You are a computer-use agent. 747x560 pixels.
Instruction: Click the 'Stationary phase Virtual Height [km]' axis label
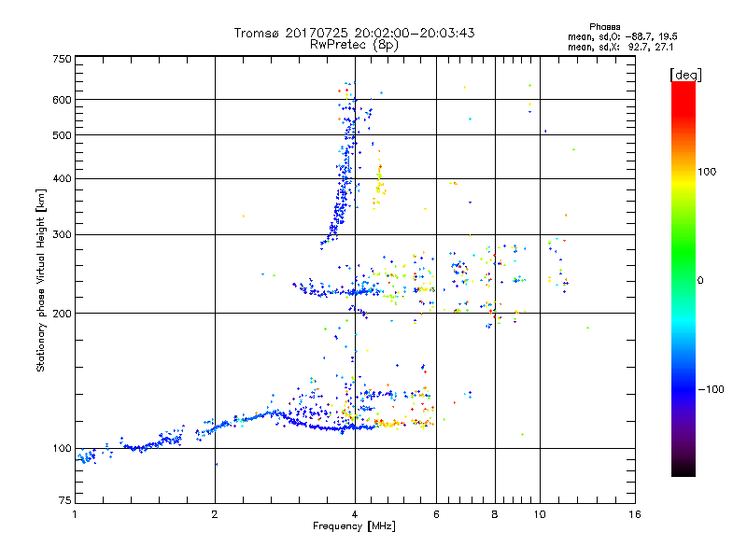[41, 281]
